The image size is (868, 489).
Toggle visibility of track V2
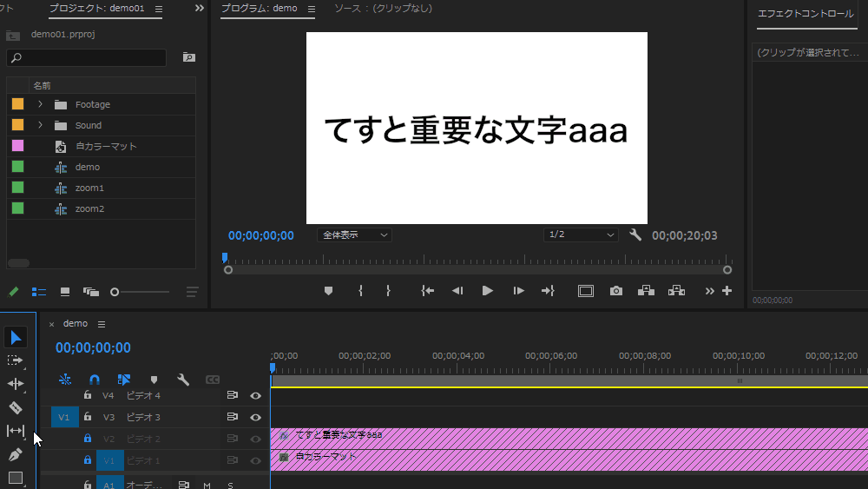pos(255,439)
